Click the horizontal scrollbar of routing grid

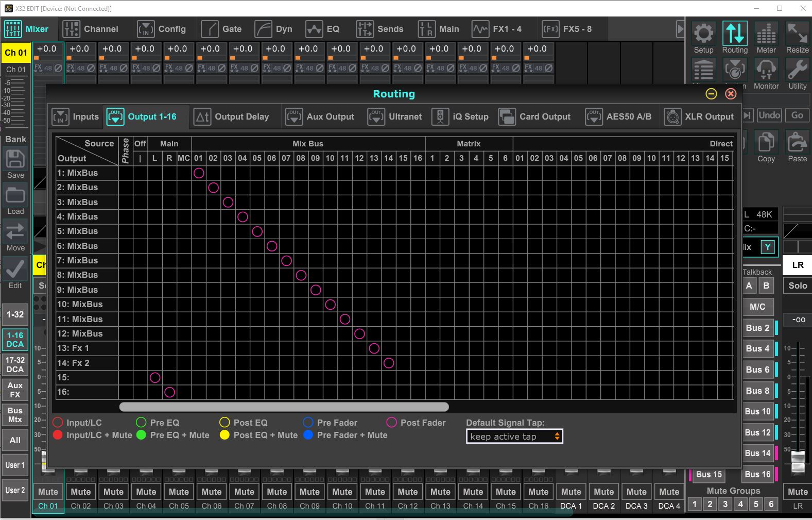284,407
